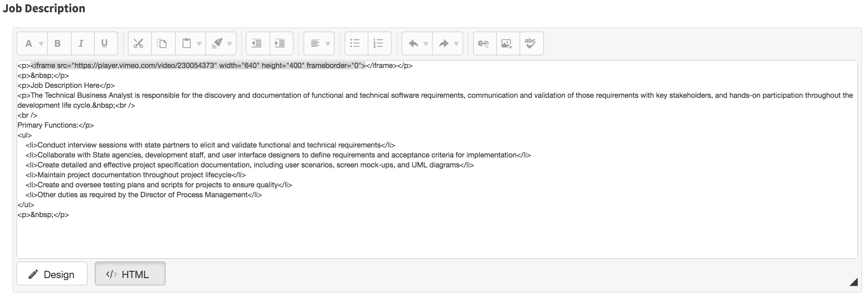This screenshot has height=299, width=868.
Task: Toggle underline formatting
Action: pos(104,43)
